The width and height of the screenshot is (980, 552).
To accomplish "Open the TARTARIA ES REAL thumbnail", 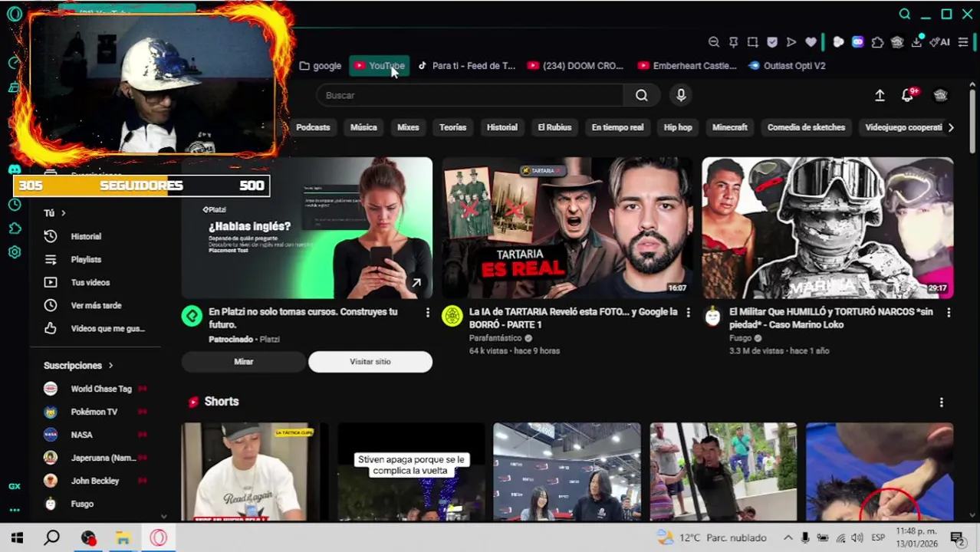I will [x=567, y=228].
